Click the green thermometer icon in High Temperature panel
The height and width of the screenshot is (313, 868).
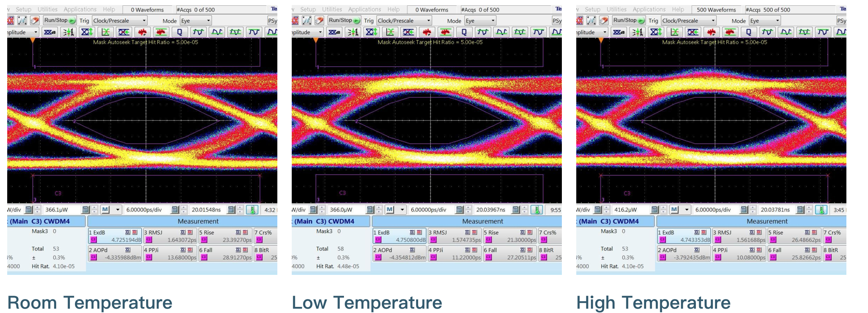click(821, 210)
